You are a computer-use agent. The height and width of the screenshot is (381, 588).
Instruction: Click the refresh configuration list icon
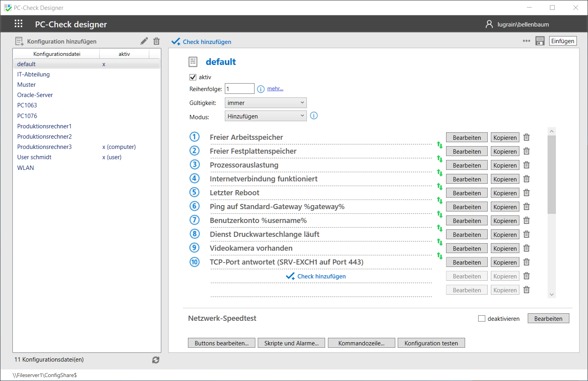156,360
